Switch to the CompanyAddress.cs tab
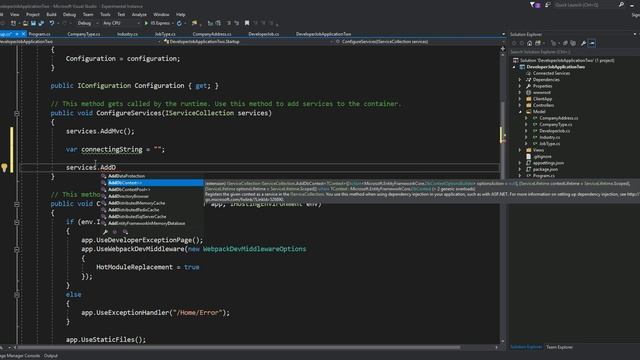 [212, 34]
